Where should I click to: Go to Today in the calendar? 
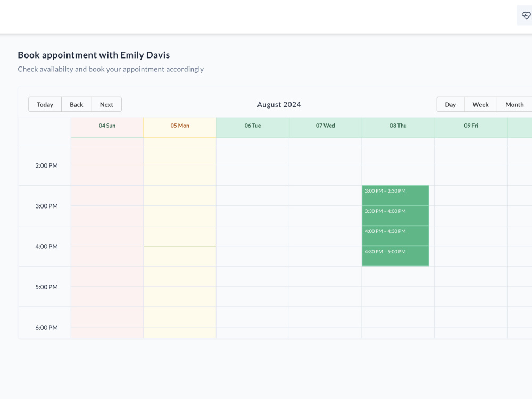coord(45,104)
